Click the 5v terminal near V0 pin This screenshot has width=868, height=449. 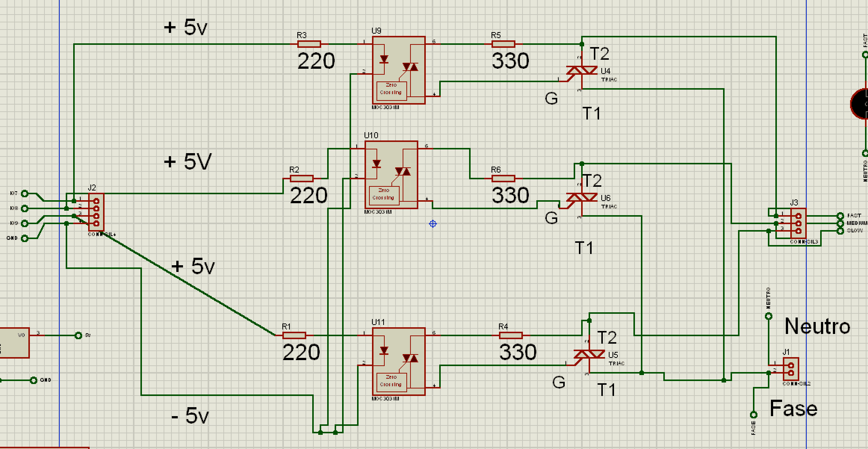click(x=78, y=335)
